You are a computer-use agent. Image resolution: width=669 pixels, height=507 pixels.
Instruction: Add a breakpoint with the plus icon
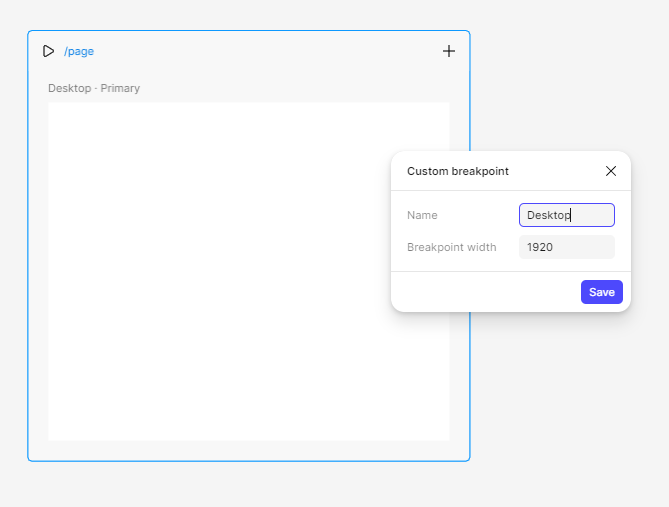pyautogui.click(x=448, y=51)
